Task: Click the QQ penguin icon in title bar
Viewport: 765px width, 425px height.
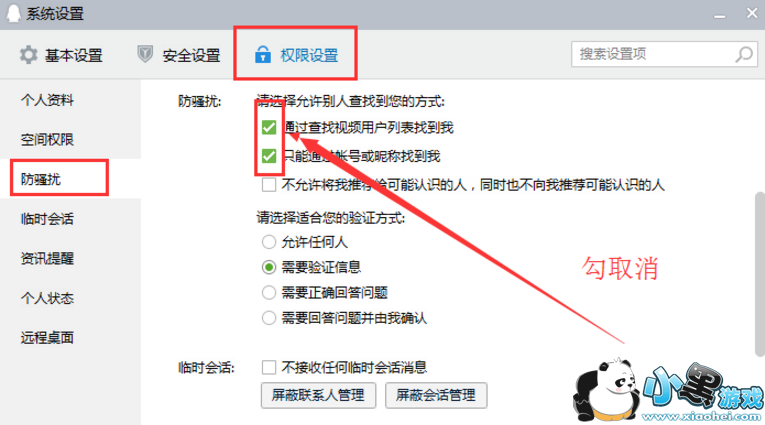Action: pyautogui.click(x=13, y=13)
